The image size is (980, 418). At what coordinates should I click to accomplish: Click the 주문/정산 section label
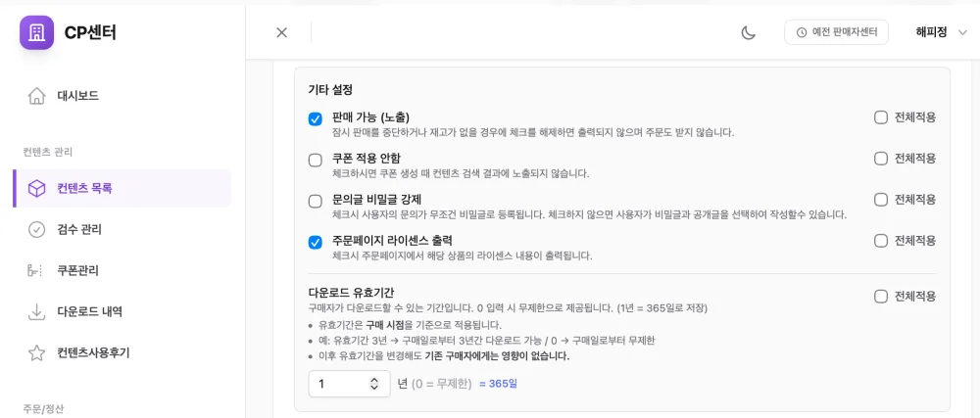pyautogui.click(x=43, y=409)
